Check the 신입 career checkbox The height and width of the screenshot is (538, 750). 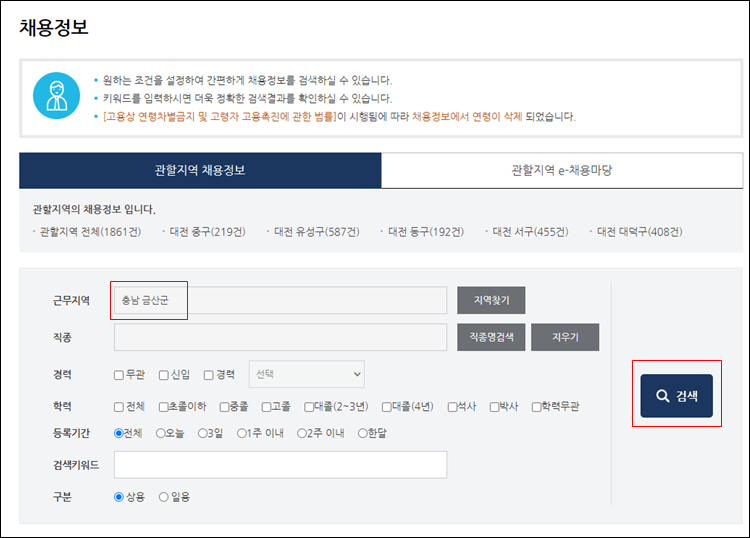point(164,375)
